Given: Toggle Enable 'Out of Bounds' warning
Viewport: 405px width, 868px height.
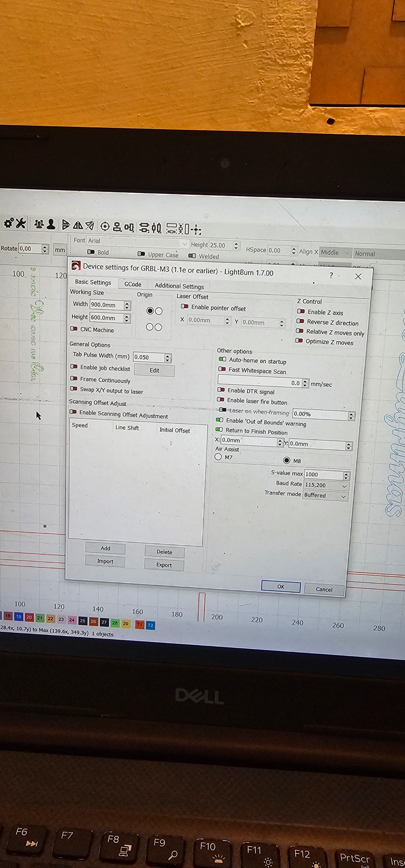Looking at the screenshot, I should point(219,420).
